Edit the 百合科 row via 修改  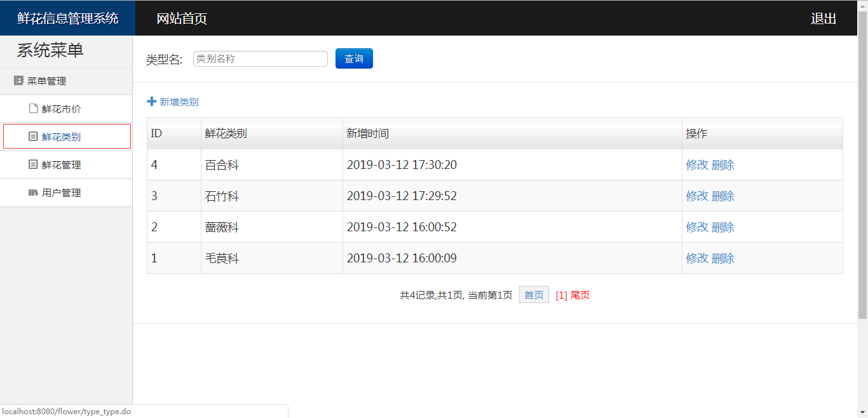(x=696, y=165)
